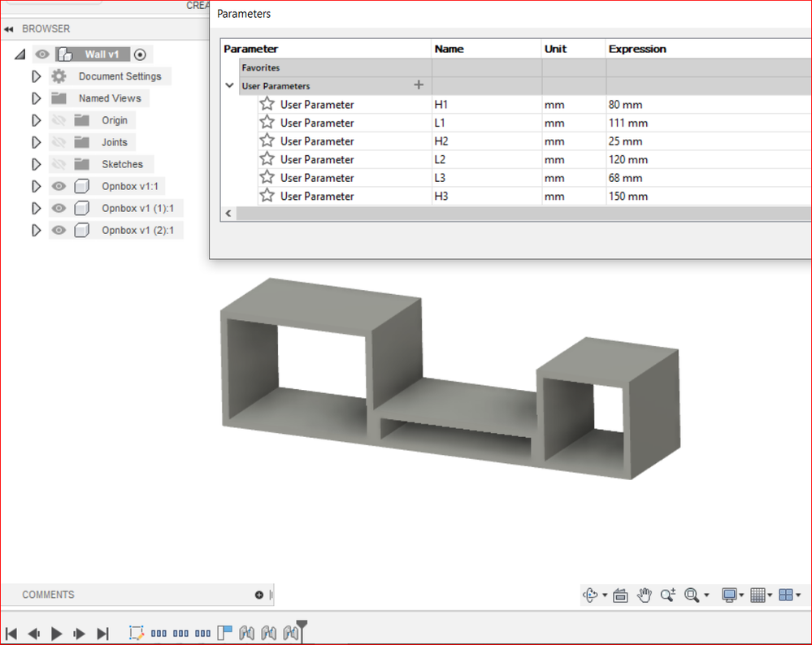Open the Grid and Snaps dropdown arrow

[770, 595]
